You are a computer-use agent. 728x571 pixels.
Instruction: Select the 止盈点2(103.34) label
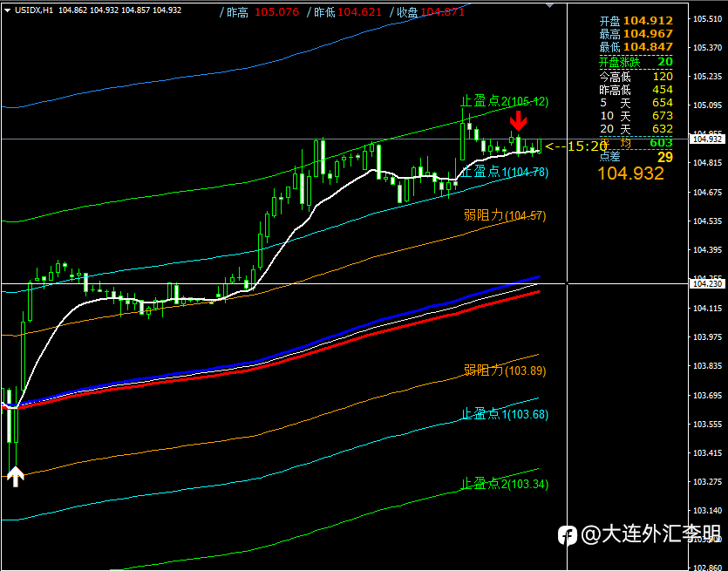point(504,484)
